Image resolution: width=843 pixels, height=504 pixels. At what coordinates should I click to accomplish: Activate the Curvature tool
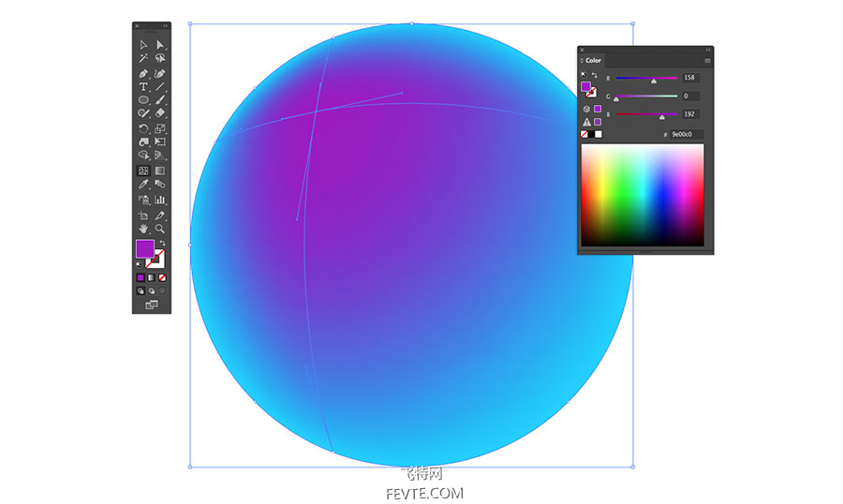(x=159, y=74)
